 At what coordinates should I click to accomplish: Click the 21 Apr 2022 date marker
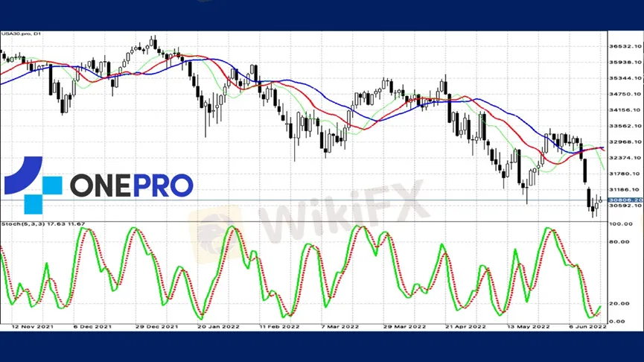pyautogui.click(x=467, y=326)
